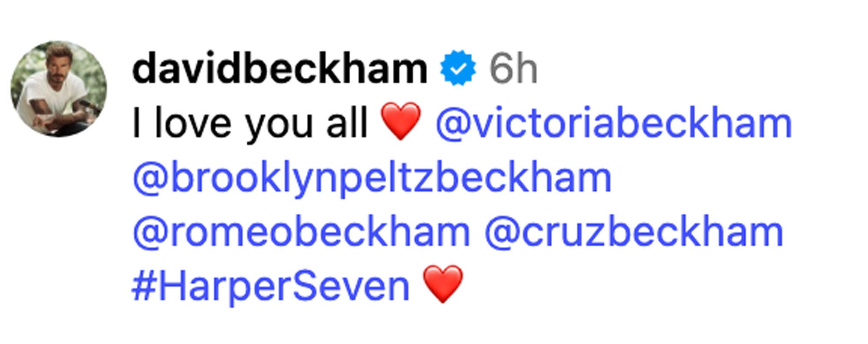868x344 pixels.
Task: Open the davidbeckham username link
Action: 280,69
